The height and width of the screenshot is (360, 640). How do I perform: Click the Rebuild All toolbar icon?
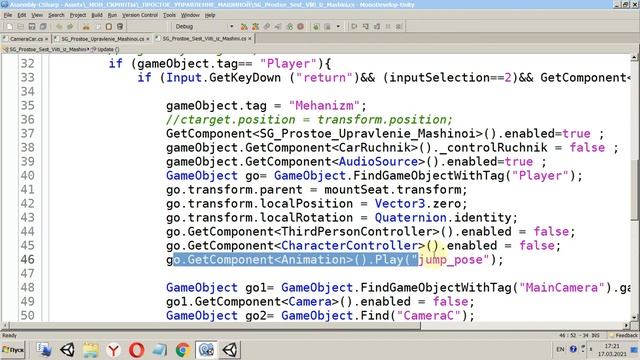tap(256, 27)
